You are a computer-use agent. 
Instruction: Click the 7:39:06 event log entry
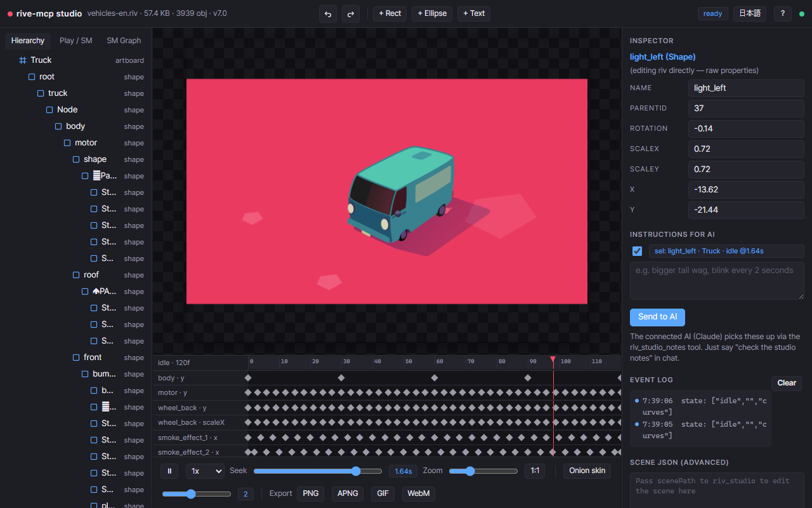(701, 406)
